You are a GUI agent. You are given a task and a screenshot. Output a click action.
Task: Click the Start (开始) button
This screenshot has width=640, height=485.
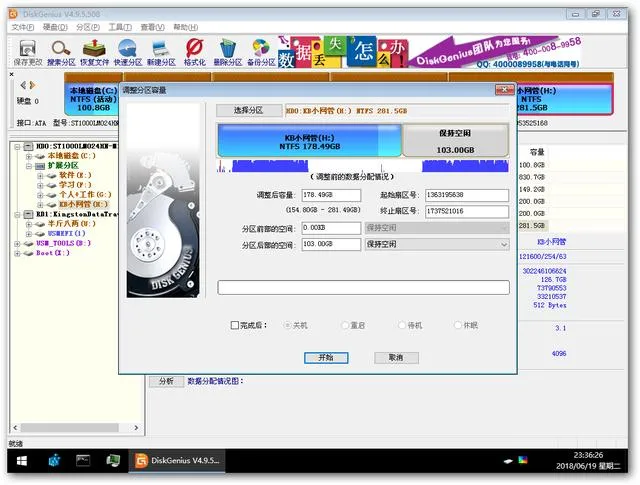pyautogui.click(x=326, y=358)
